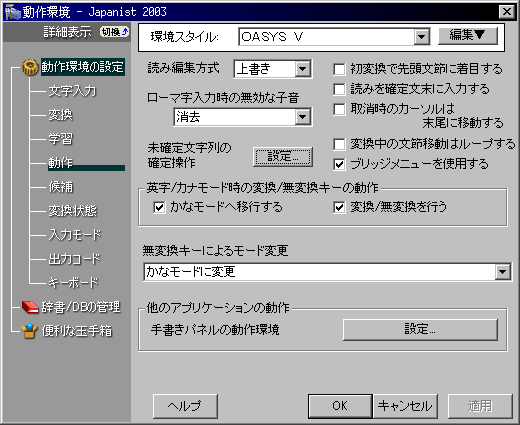Select 文字入力 in the tree
Viewport: 520px width, 425px height.
pyautogui.click(x=72, y=91)
